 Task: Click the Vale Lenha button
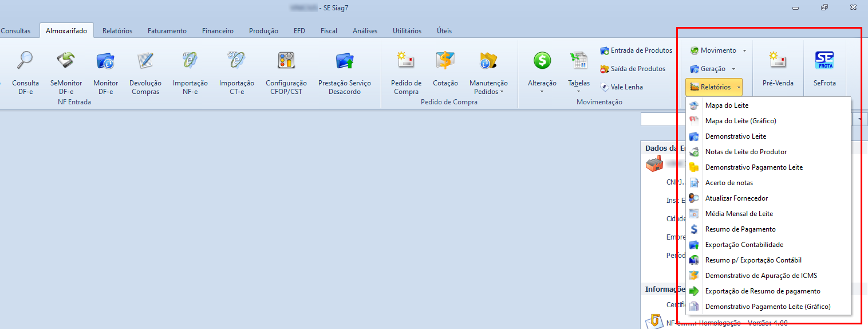coord(622,87)
